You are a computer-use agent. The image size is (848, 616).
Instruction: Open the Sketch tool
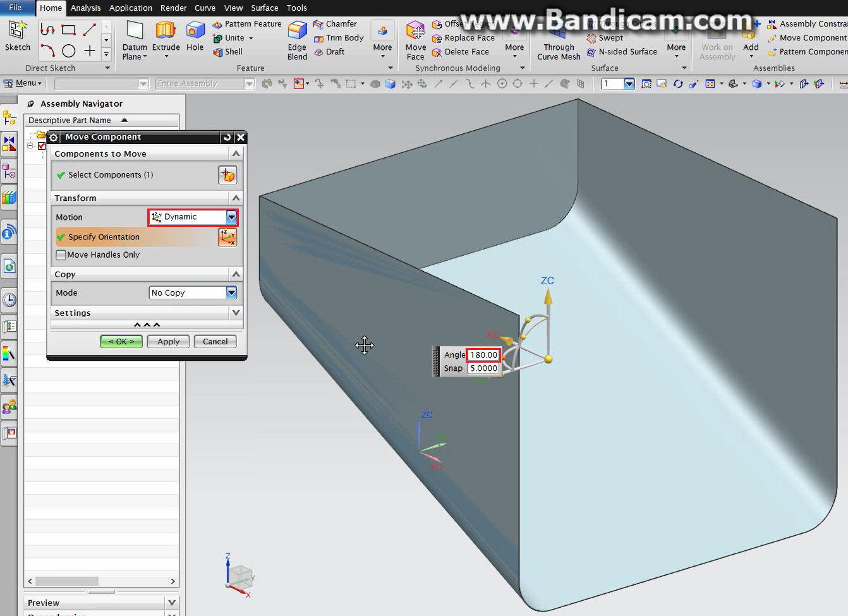[17, 36]
